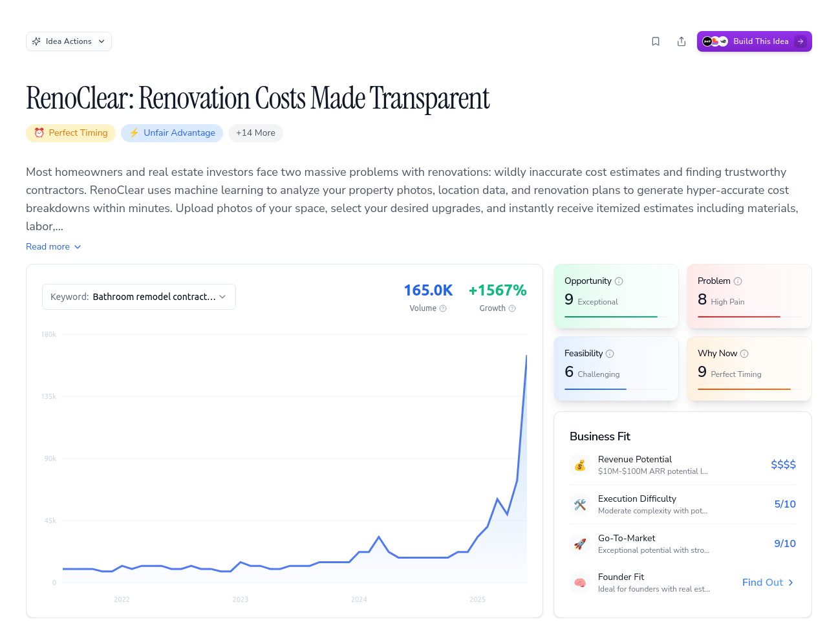Select the Perfect Timing tag
838x644 pixels.
click(x=71, y=133)
